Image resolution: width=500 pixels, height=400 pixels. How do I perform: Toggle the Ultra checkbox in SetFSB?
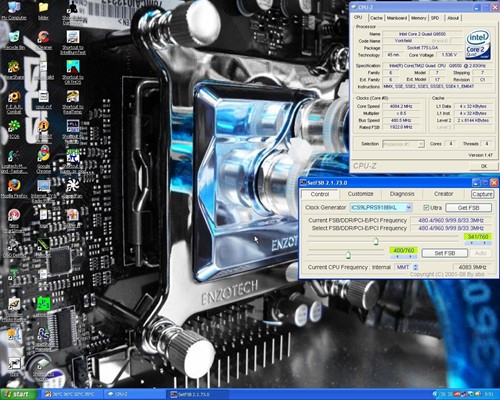click(426, 207)
